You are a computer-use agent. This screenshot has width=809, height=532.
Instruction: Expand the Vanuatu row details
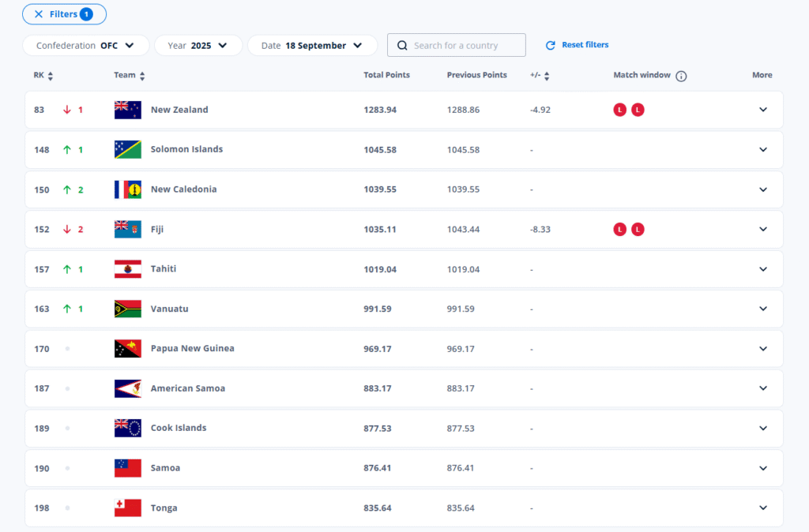pyautogui.click(x=762, y=309)
